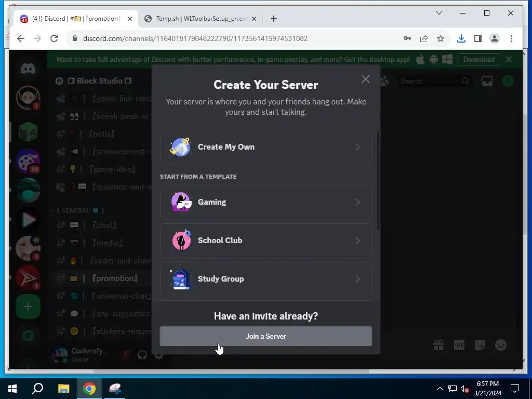The width and height of the screenshot is (532, 399).
Task: Open GIF picker icon
Action: pos(459,345)
